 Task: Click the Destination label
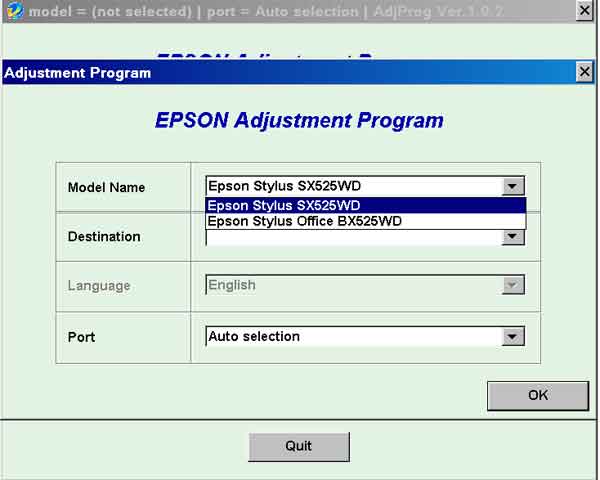104,237
